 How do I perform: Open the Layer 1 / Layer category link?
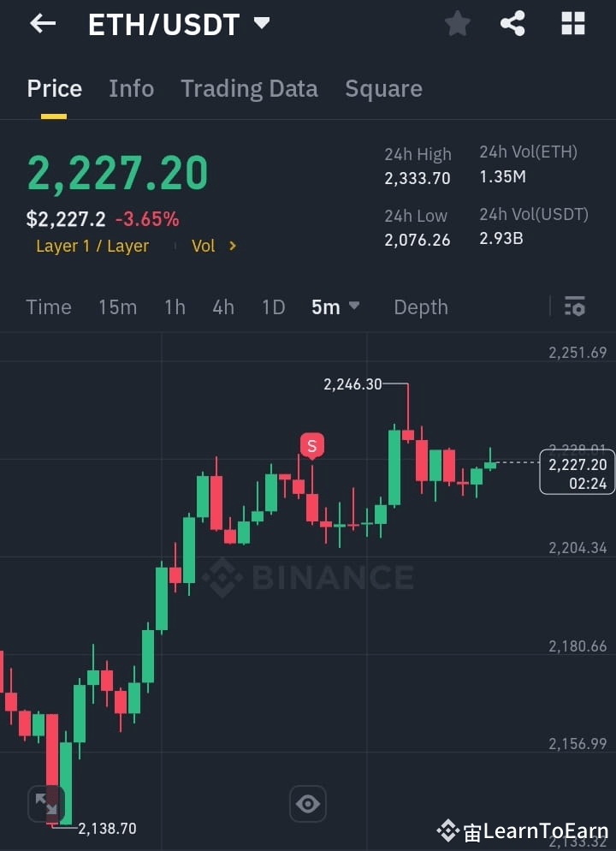click(x=92, y=246)
